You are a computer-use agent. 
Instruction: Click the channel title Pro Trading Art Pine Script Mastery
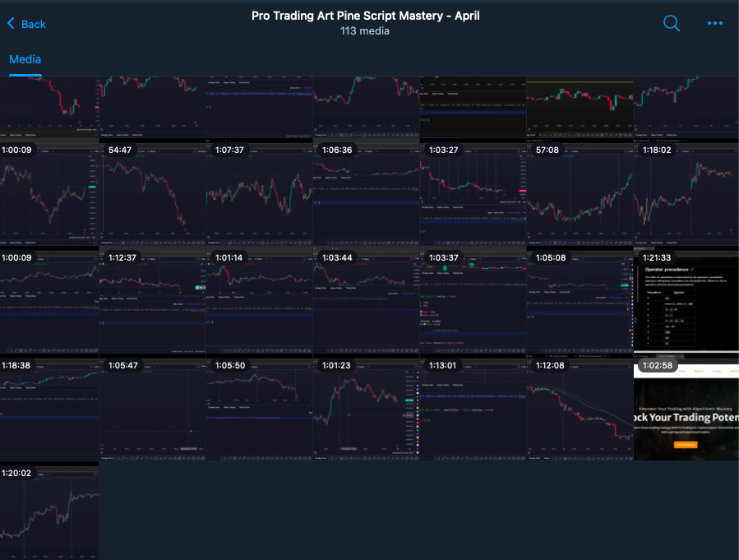[x=365, y=16]
